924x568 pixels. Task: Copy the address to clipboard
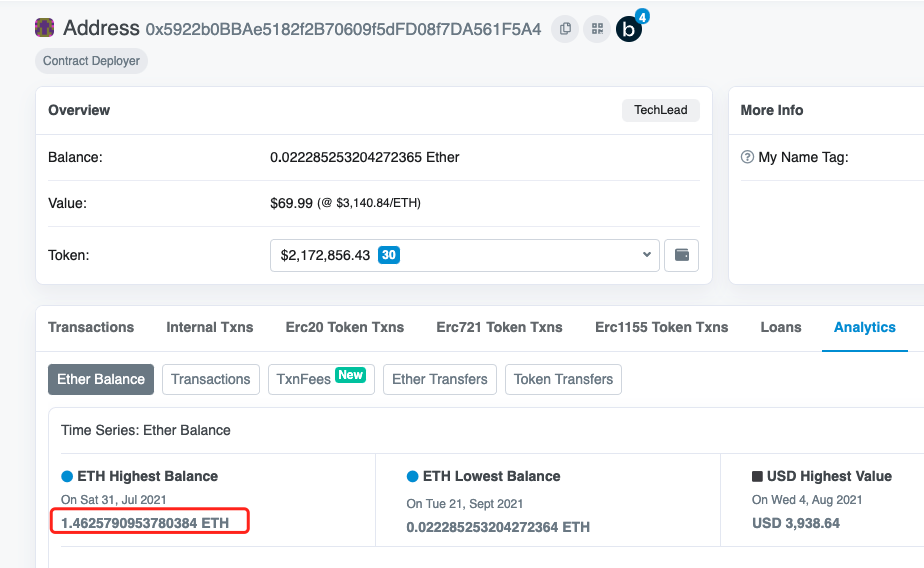click(566, 29)
